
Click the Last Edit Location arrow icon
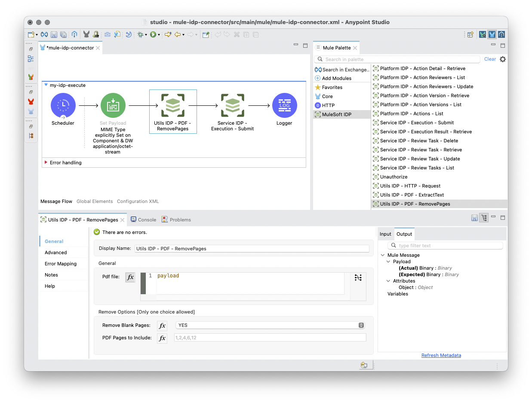[x=168, y=34]
